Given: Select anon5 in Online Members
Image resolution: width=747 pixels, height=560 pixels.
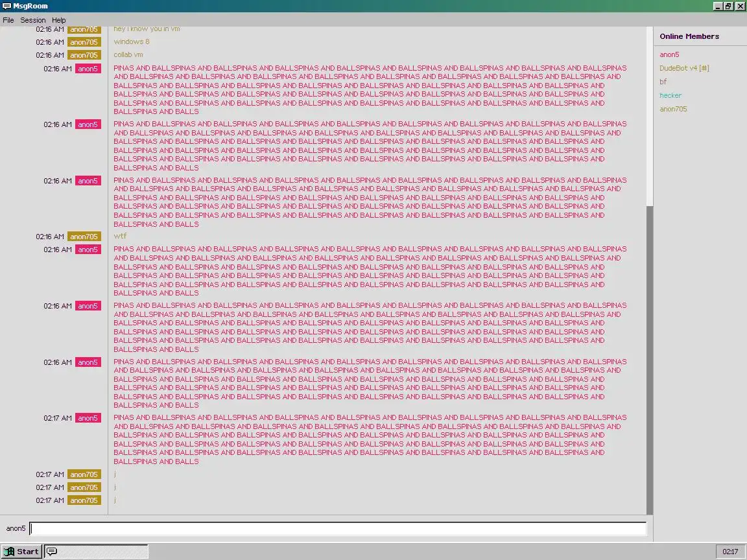Looking at the screenshot, I should click(x=669, y=54).
